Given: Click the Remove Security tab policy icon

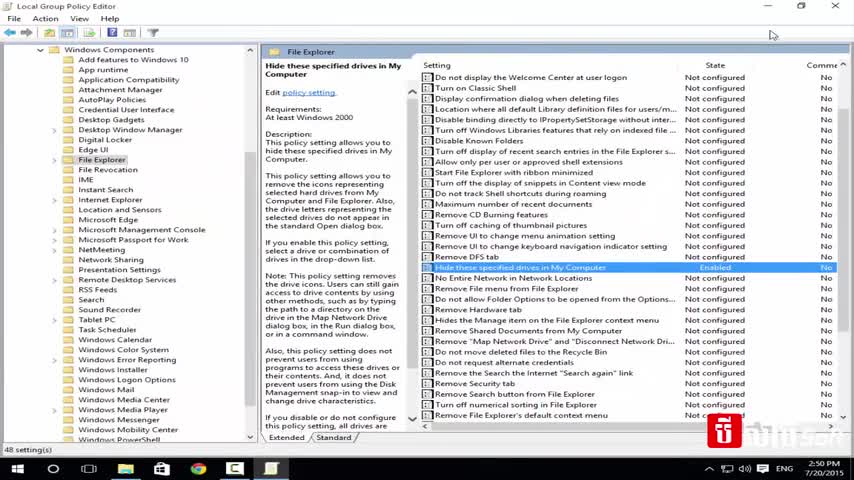Looking at the screenshot, I should click(428, 384).
